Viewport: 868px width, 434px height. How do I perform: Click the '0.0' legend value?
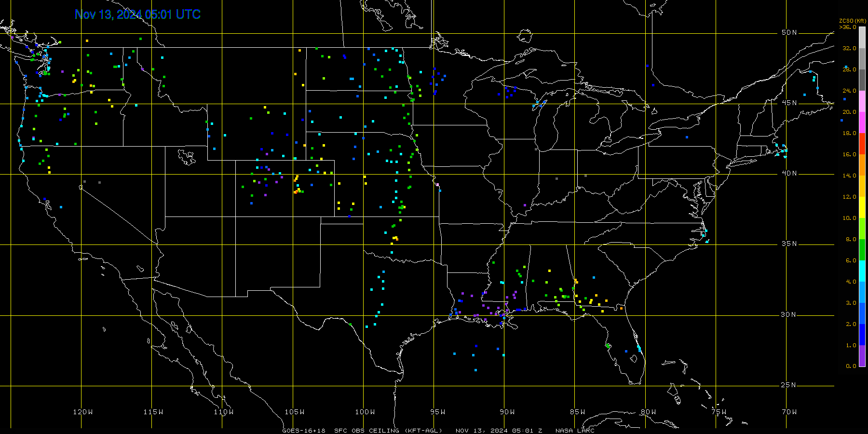coord(851,366)
